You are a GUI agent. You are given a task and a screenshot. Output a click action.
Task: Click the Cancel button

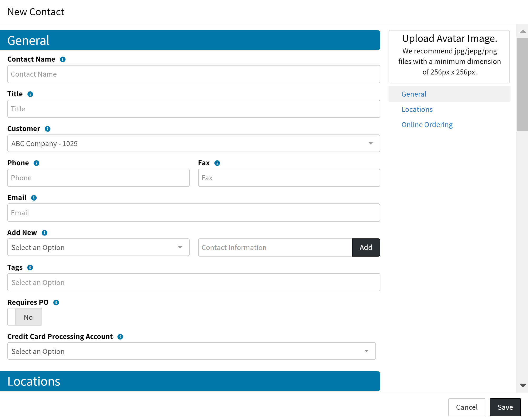[466, 407]
